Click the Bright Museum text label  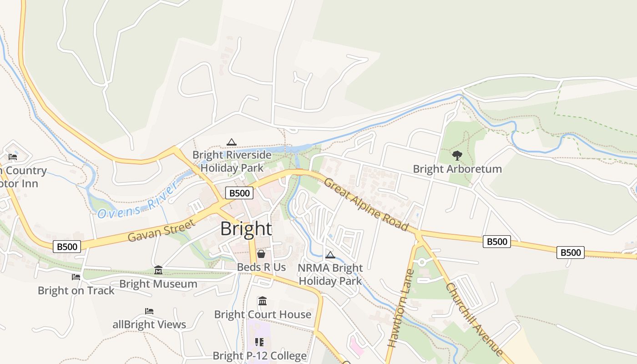click(x=158, y=284)
